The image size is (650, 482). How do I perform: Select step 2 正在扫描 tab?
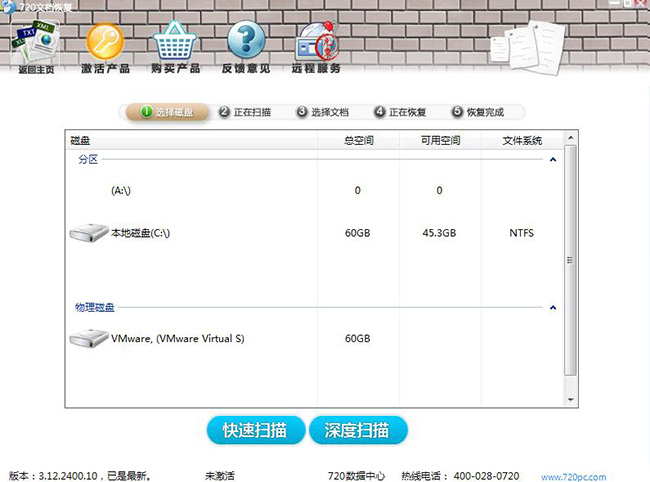click(x=245, y=112)
